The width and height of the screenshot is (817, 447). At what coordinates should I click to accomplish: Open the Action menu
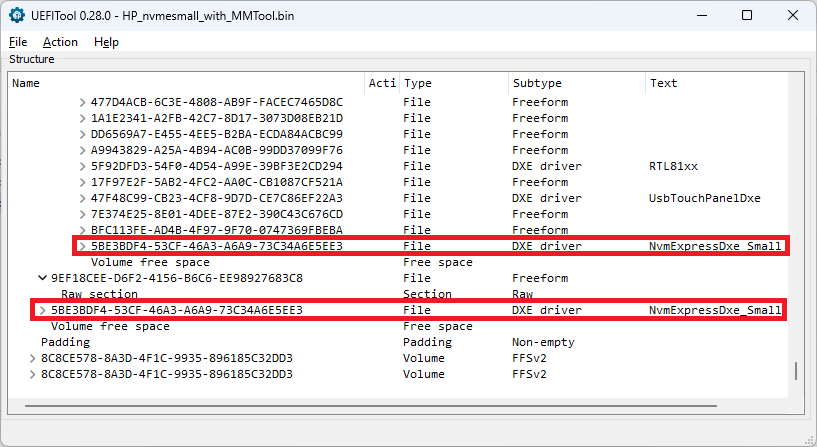tap(60, 42)
